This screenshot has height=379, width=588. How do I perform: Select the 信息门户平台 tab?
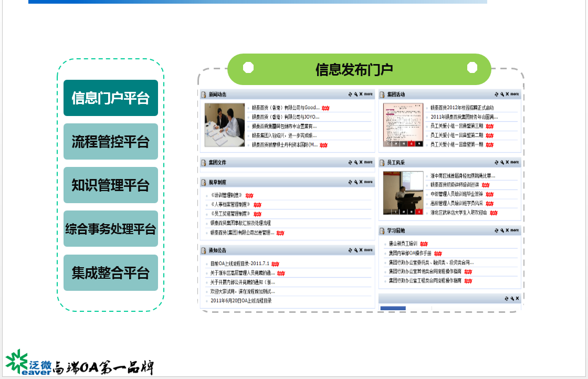pyautogui.click(x=111, y=98)
